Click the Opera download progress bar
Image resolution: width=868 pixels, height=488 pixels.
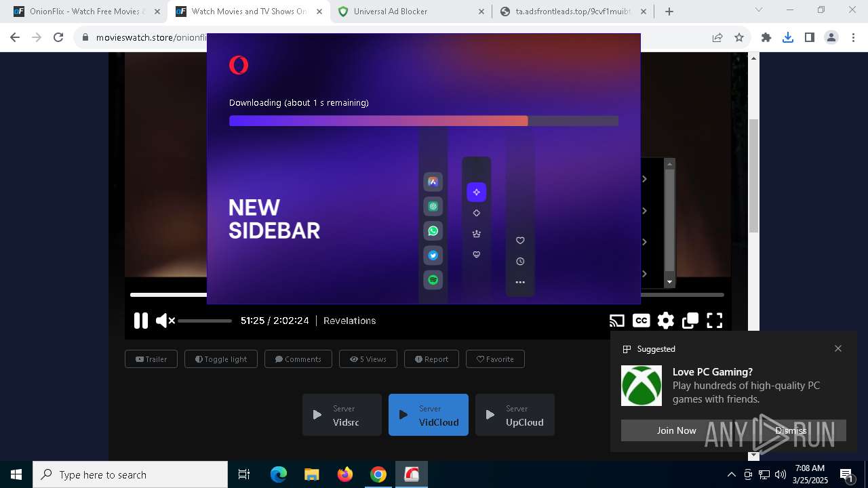pyautogui.click(x=424, y=121)
